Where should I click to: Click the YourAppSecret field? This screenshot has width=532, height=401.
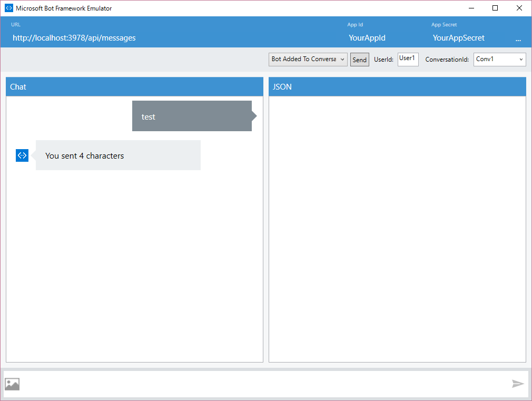pyautogui.click(x=458, y=38)
